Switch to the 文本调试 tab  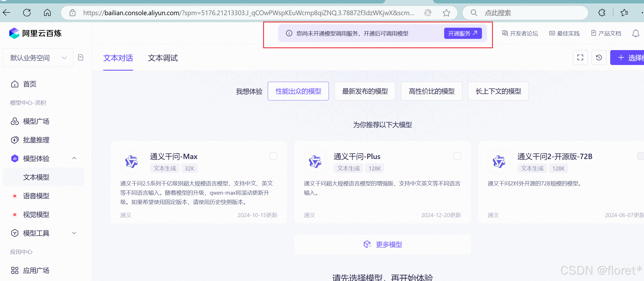pos(163,58)
